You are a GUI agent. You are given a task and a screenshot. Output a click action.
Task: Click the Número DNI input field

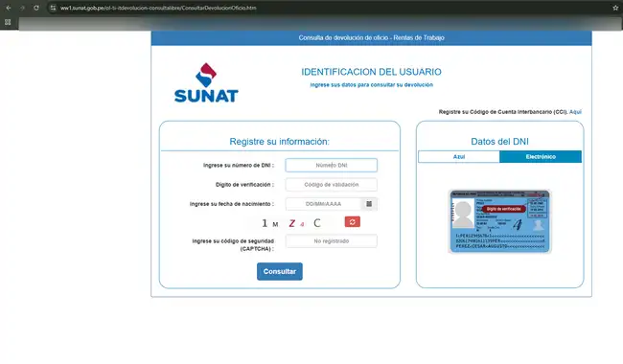click(332, 165)
